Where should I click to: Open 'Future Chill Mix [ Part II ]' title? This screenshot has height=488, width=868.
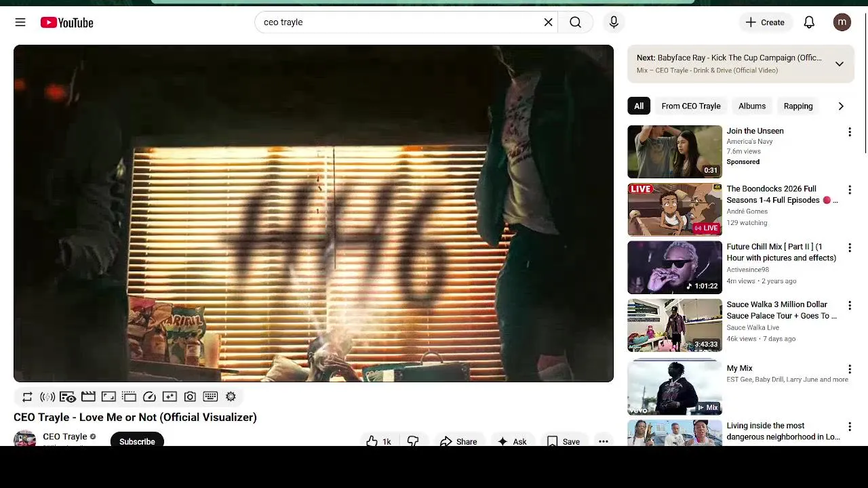click(x=781, y=252)
